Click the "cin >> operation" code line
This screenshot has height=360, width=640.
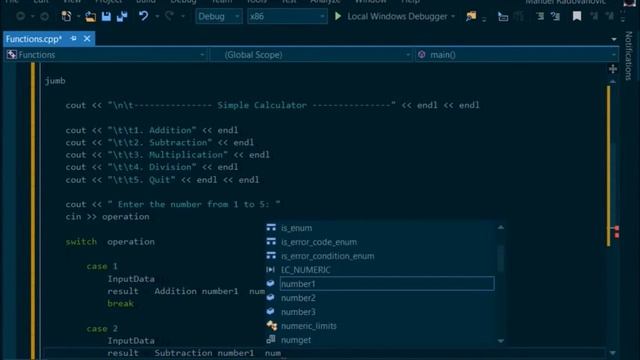click(107, 217)
